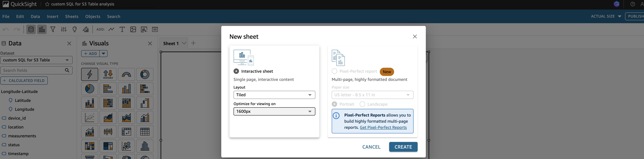Click the Insights lightbulb icon
The height and width of the screenshot is (159, 644).
74,30
